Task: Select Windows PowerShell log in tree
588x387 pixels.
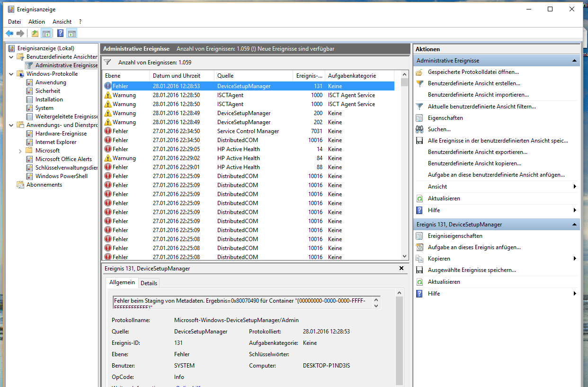Action: pyautogui.click(x=62, y=176)
